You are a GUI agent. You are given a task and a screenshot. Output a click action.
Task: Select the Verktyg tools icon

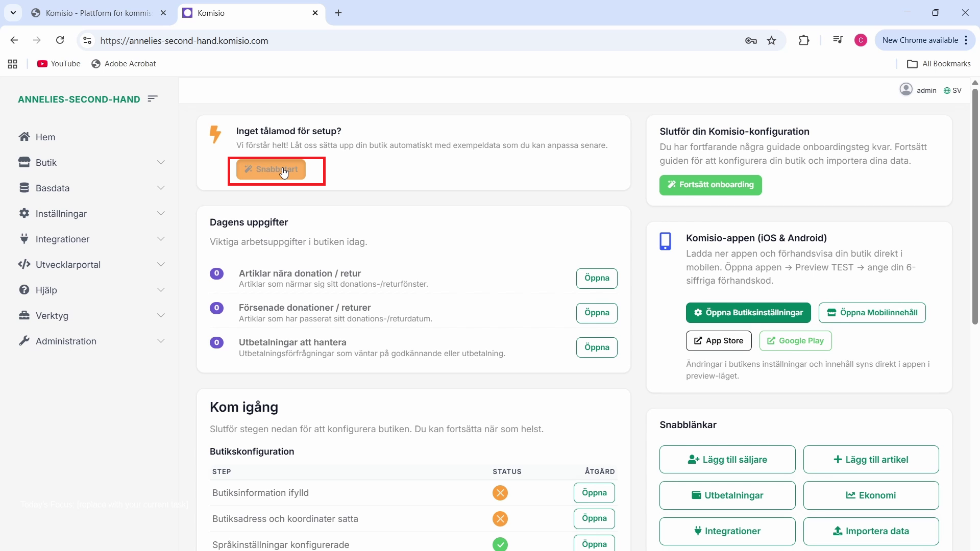click(23, 315)
